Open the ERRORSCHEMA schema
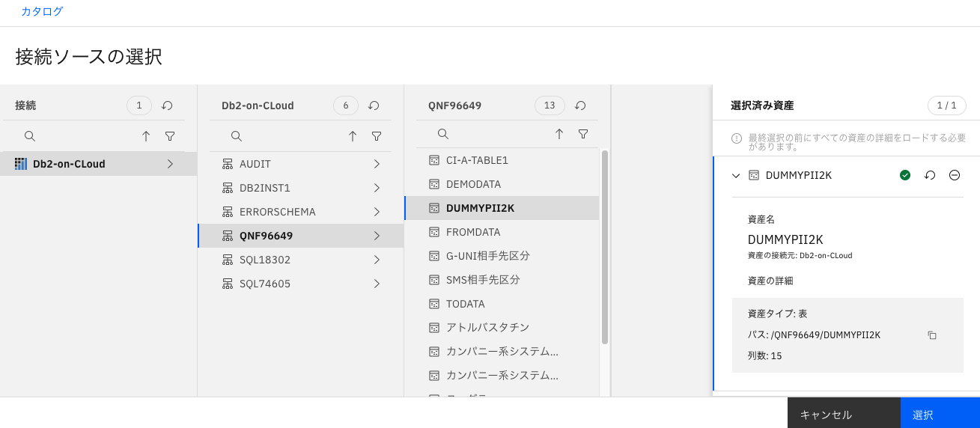980x428 pixels. point(277,212)
